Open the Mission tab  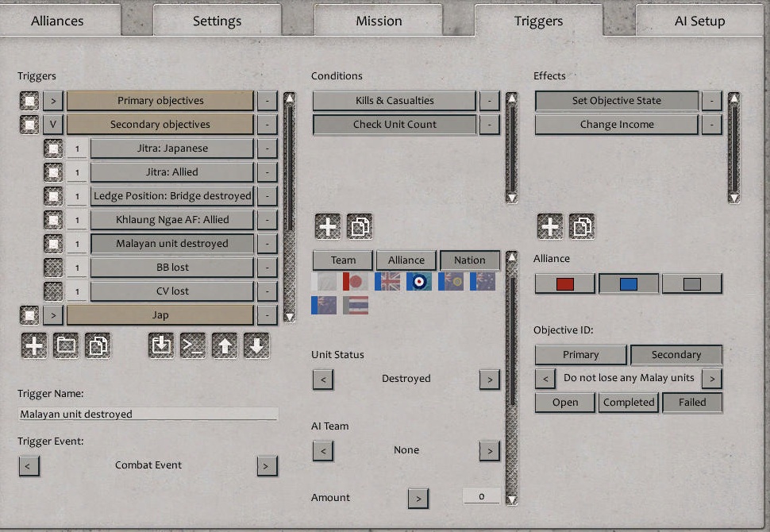pyautogui.click(x=379, y=21)
